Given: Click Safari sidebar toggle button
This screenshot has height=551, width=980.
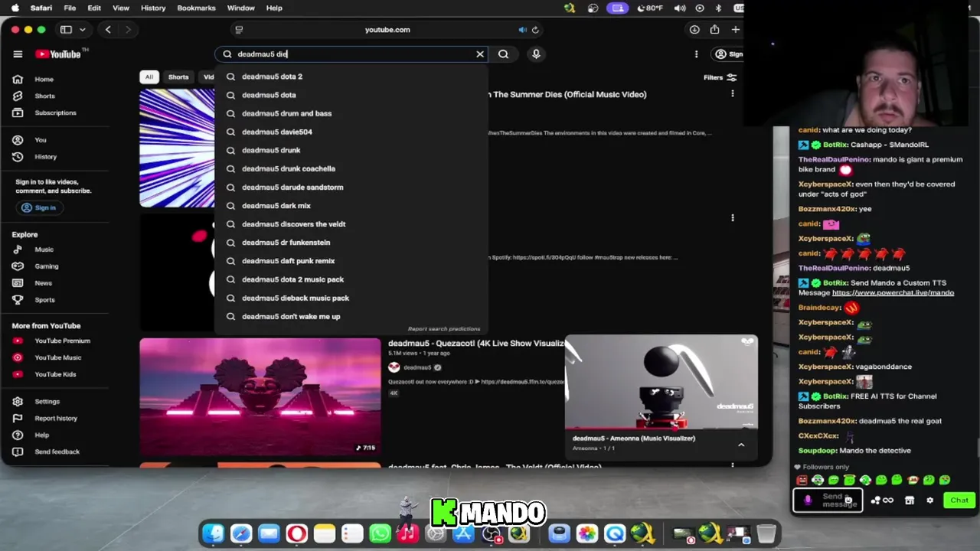Looking at the screenshot, I should click(66, 30).
